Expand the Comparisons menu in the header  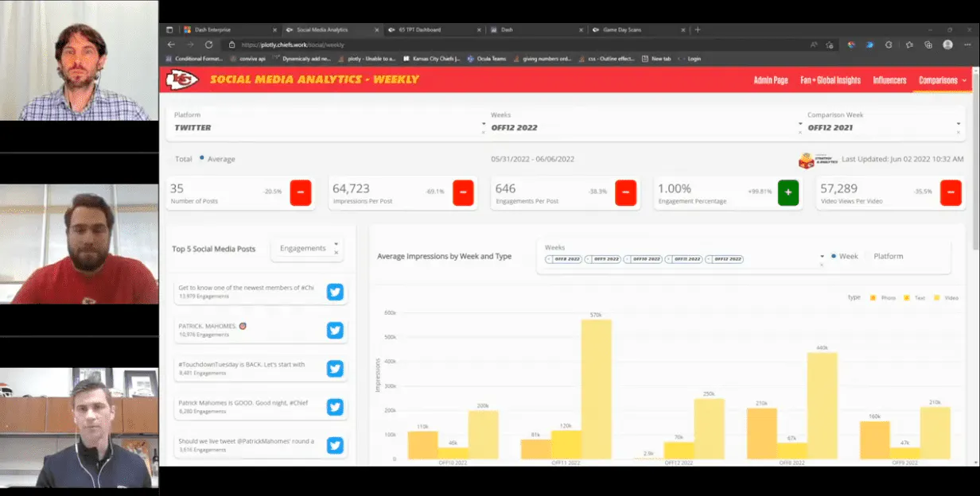click(942, 80)
